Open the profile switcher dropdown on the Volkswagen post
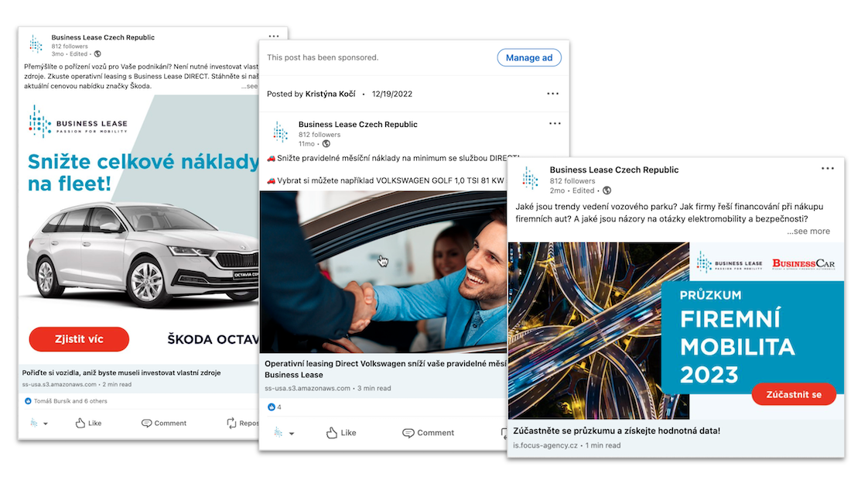868x484 pixels. (x=284, y=433)
